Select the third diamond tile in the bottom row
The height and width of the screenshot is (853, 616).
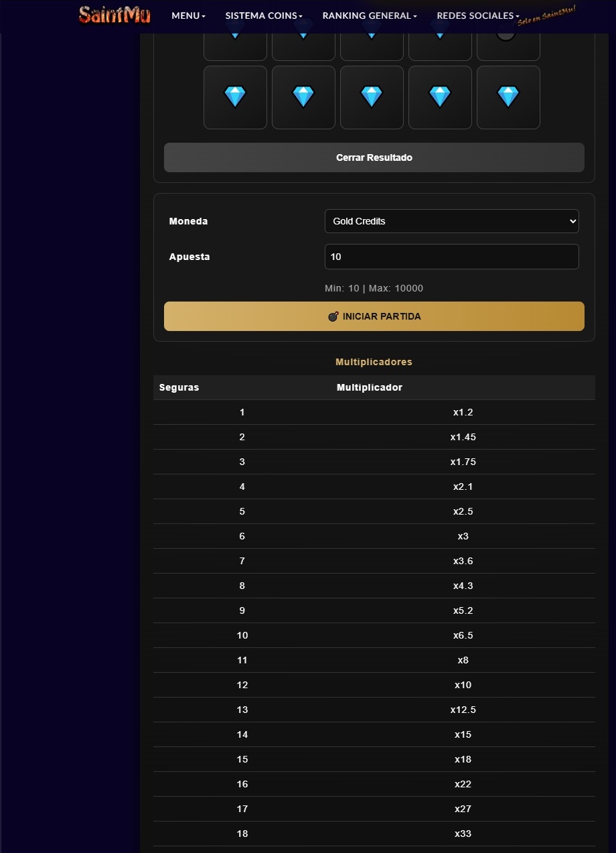click(x=372, y=97)
